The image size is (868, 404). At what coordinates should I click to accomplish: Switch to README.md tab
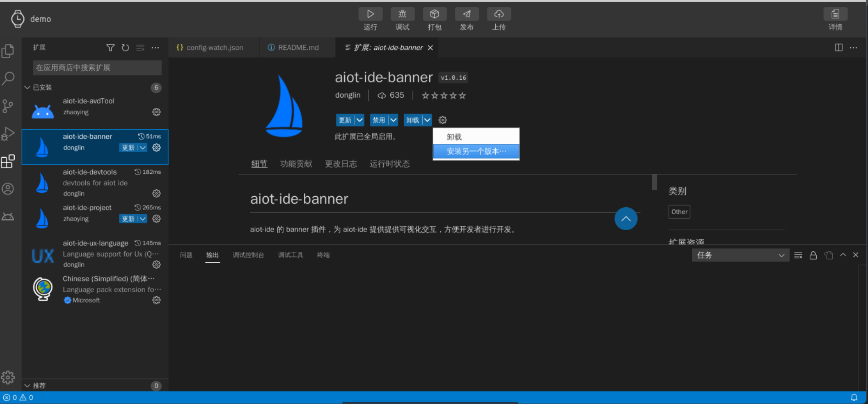pos(297,48)
